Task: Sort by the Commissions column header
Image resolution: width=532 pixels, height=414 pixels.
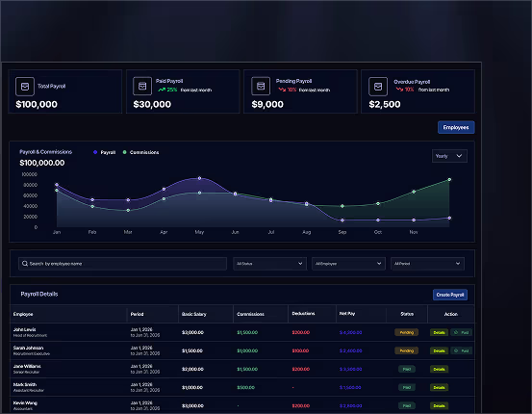Action: click(250, 314)
